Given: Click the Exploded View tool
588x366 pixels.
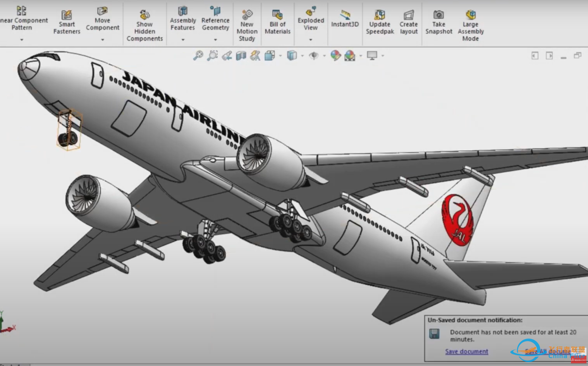Looking at the screenshot, I should [x=311, y=19].
